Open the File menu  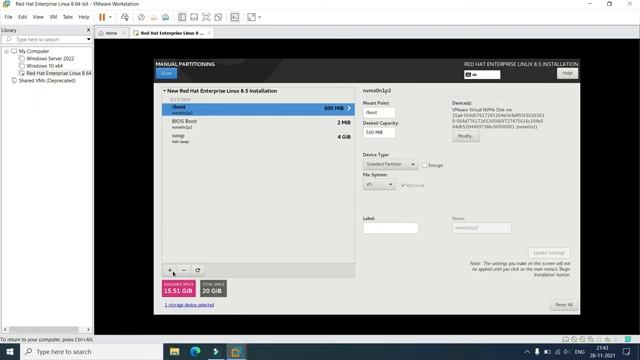click(8, 17)
